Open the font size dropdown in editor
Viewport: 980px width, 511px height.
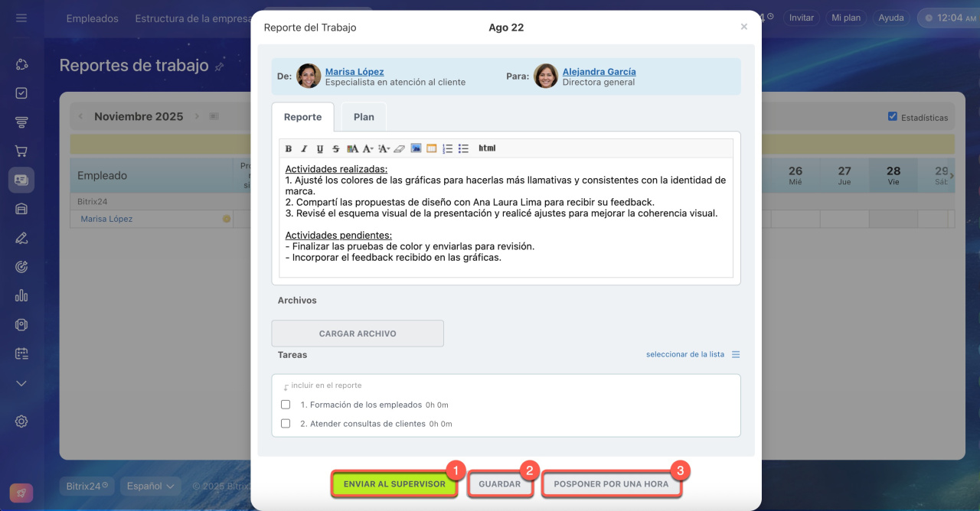pyautogui.click(x=384, y=148)
